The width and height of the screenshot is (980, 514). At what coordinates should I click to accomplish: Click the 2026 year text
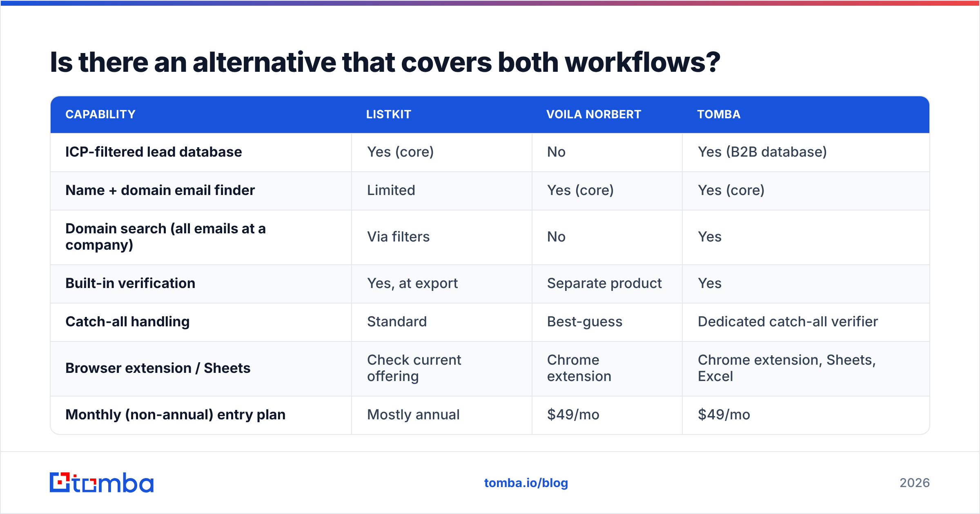(915, 483)
